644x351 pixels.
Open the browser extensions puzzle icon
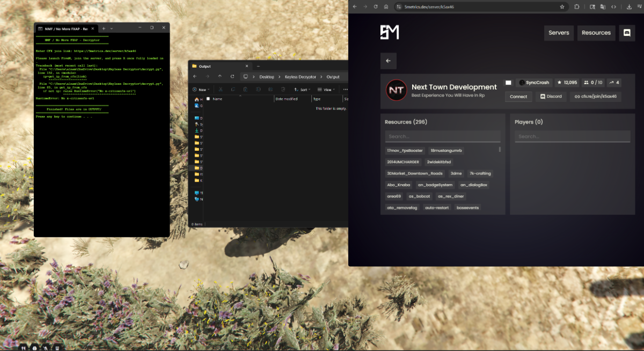click(577, 6)
